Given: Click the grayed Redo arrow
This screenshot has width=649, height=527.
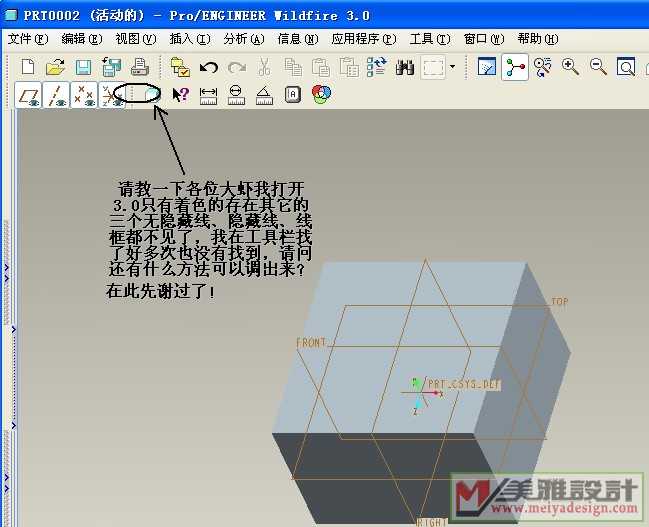Looking at the screenshot, I should pos(237,67).
